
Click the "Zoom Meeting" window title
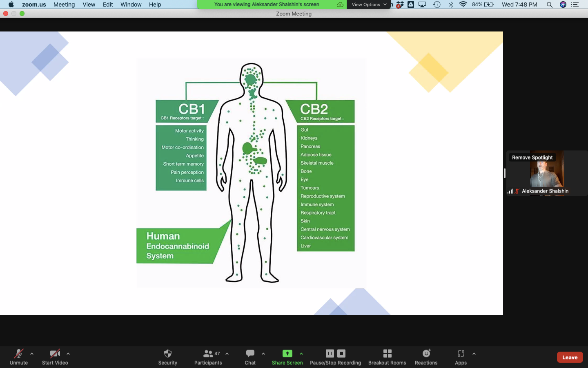click(294, 13)
